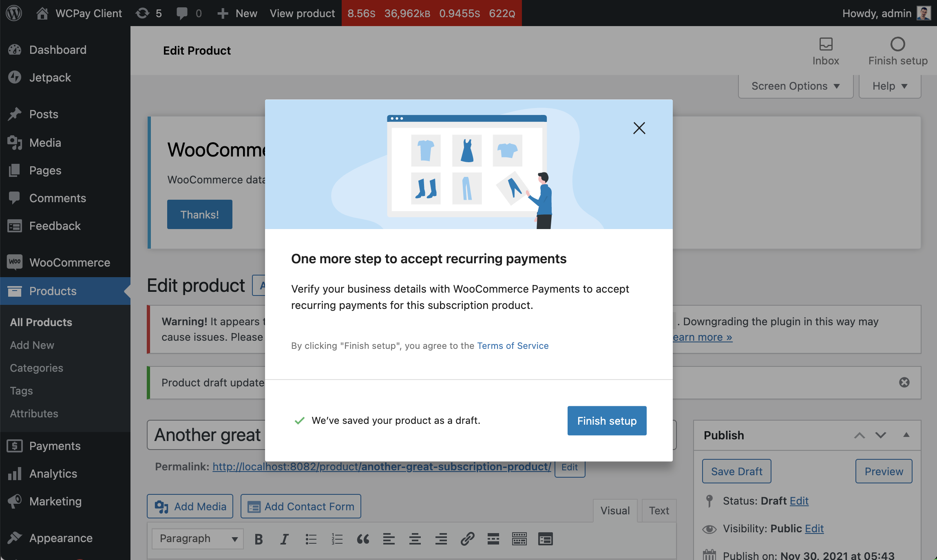This screenshot has width=937, height=560.
Task: Expand the Help dropdown
Action: point(889,86)
